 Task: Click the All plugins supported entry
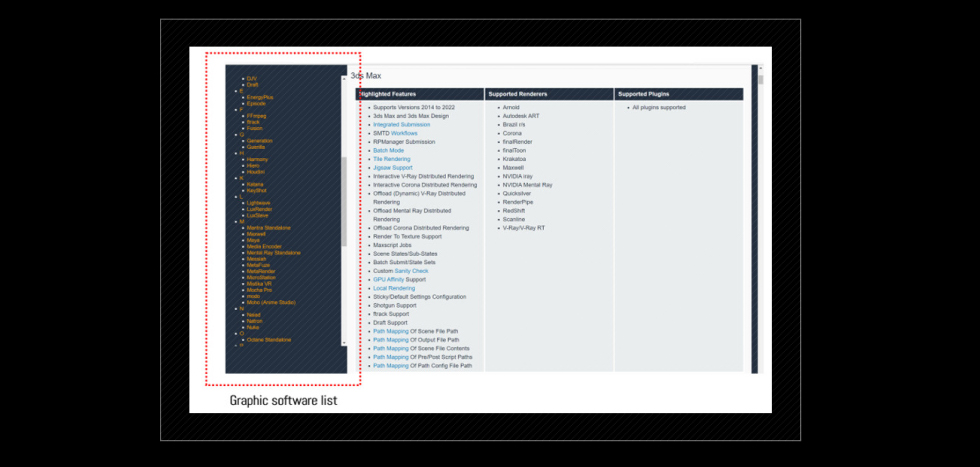(659, 108)
